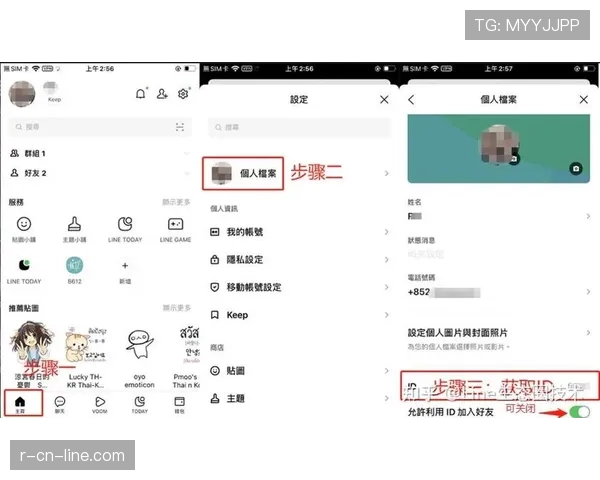Open notifications bell on LINE home
Viewport: 600px width, 480px height.
tap(141, 93)
